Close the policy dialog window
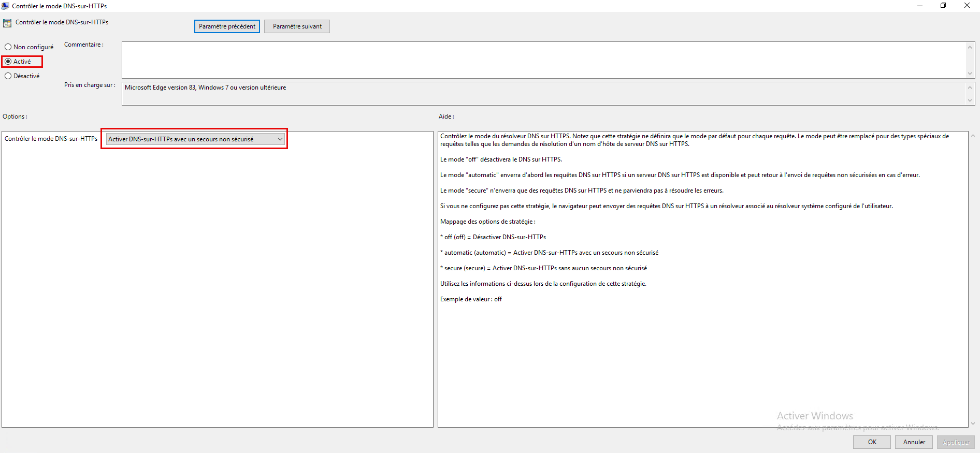The image size is (980, 453). pyautogui.click(x=967, y=6)
